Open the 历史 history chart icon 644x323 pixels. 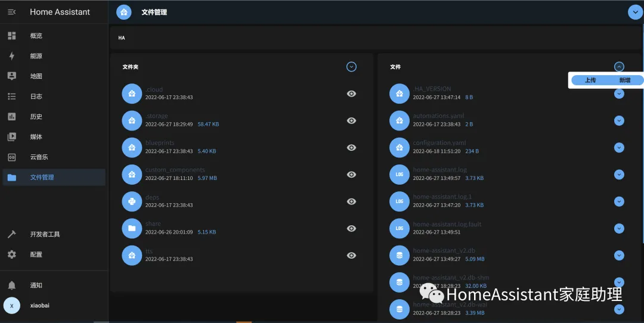[12, 117]
